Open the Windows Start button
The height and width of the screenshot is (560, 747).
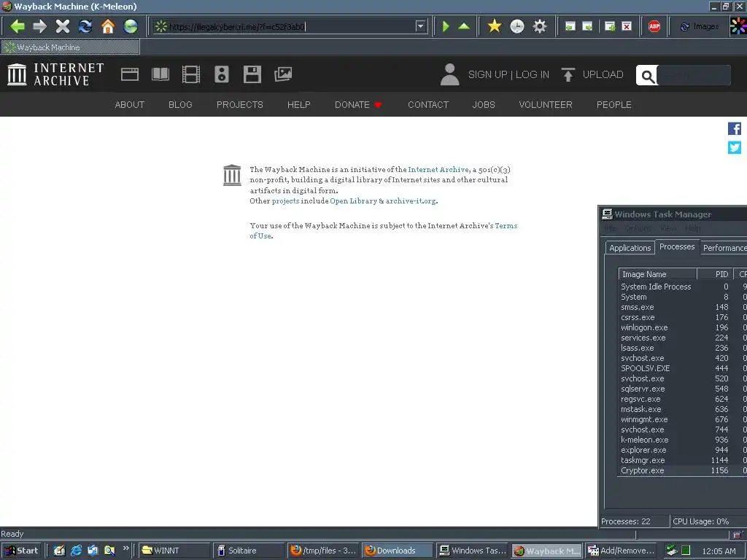[21, 551]
